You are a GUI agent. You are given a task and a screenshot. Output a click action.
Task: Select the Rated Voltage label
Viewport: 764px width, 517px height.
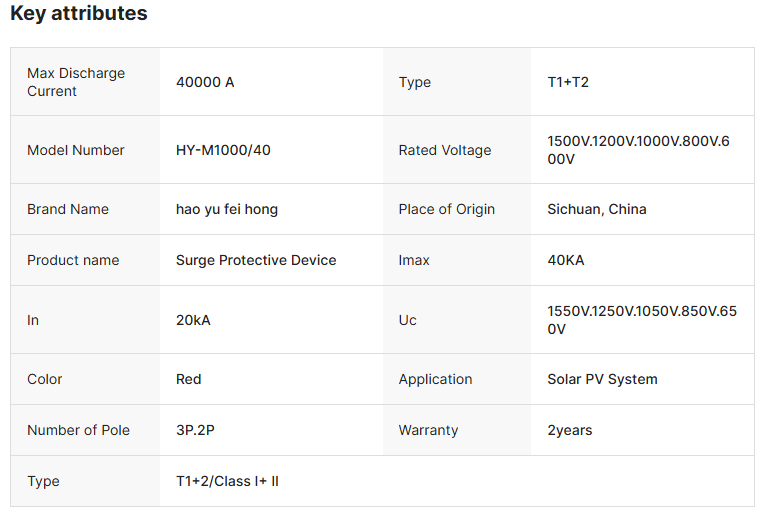tap(445, 150)
